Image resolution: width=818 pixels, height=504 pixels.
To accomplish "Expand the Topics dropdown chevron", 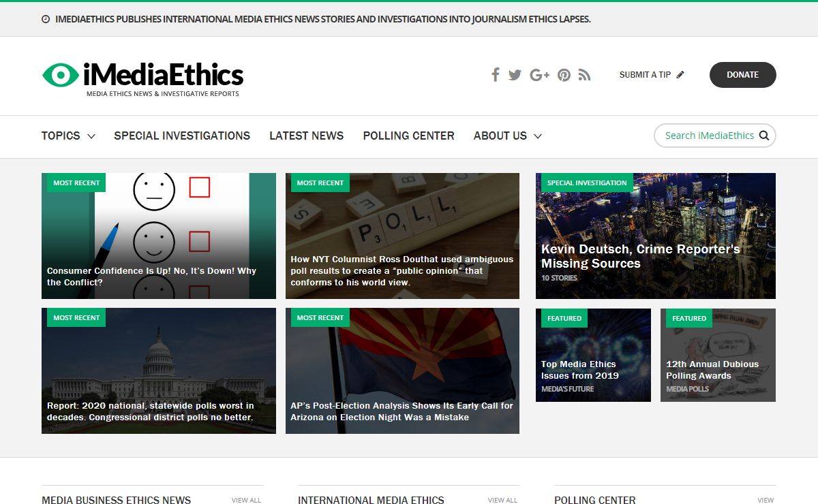I will [91, 136].
